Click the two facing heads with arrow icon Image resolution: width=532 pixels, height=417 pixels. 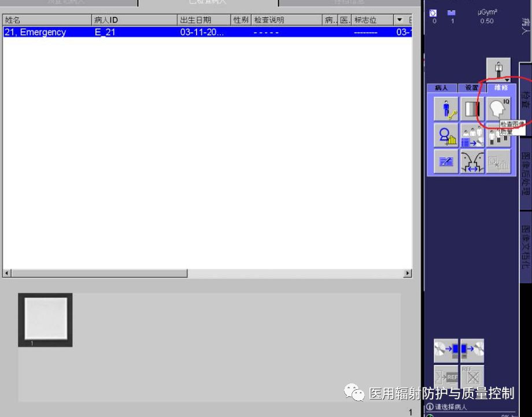point(472,161)
